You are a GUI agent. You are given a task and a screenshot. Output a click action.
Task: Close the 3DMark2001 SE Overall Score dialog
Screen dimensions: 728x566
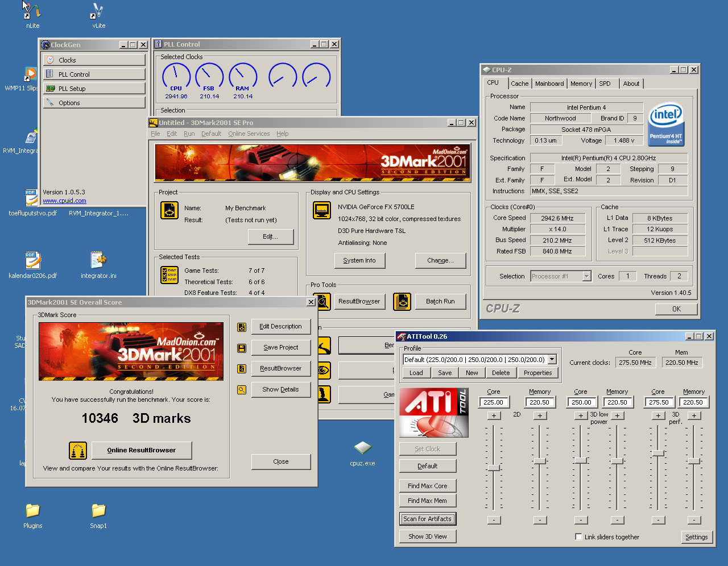click(311, 302)
